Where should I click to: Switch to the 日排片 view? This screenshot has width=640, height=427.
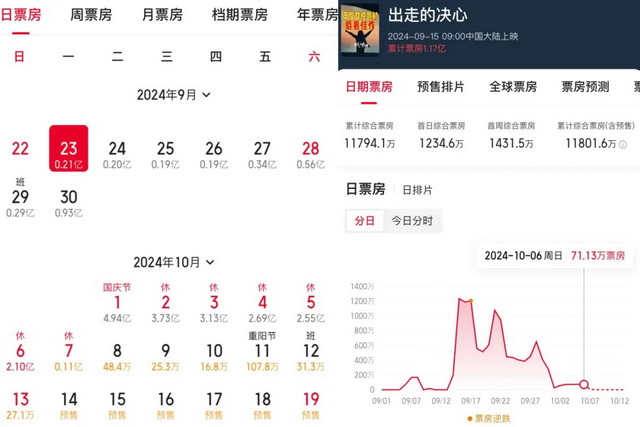(417, 189)
